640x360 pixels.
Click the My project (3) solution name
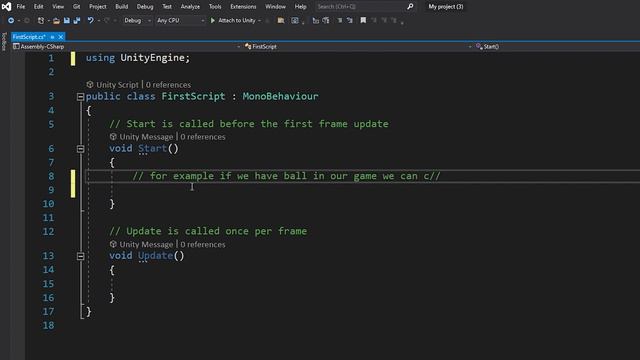(446, 7)
